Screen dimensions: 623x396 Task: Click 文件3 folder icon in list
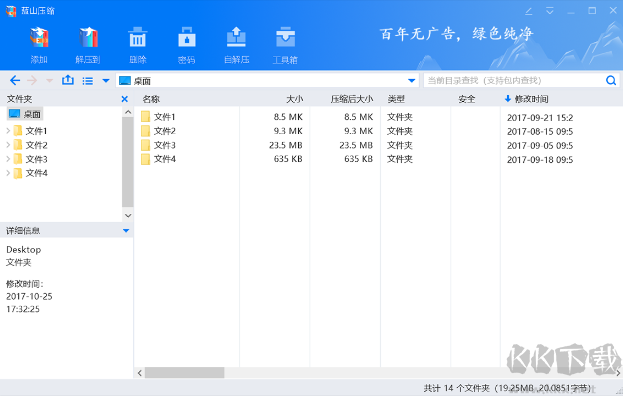pyautogui.click(x=146, y=145)
